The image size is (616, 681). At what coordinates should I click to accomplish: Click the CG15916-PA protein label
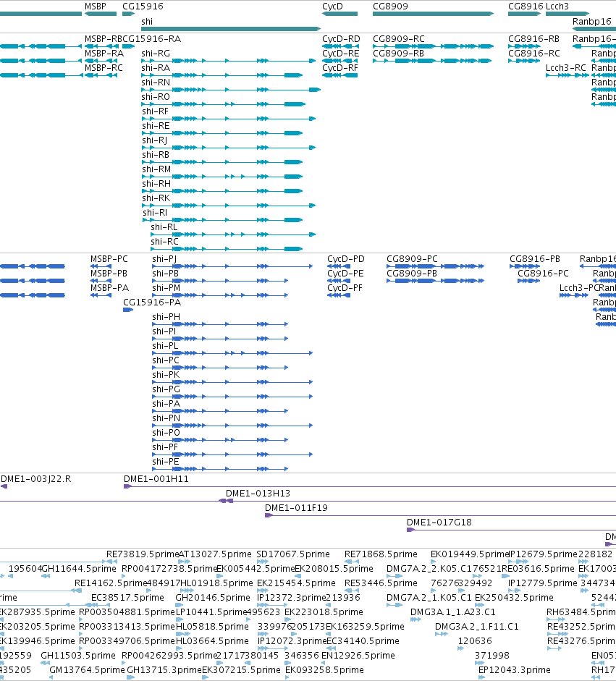(x=152, y=303)
